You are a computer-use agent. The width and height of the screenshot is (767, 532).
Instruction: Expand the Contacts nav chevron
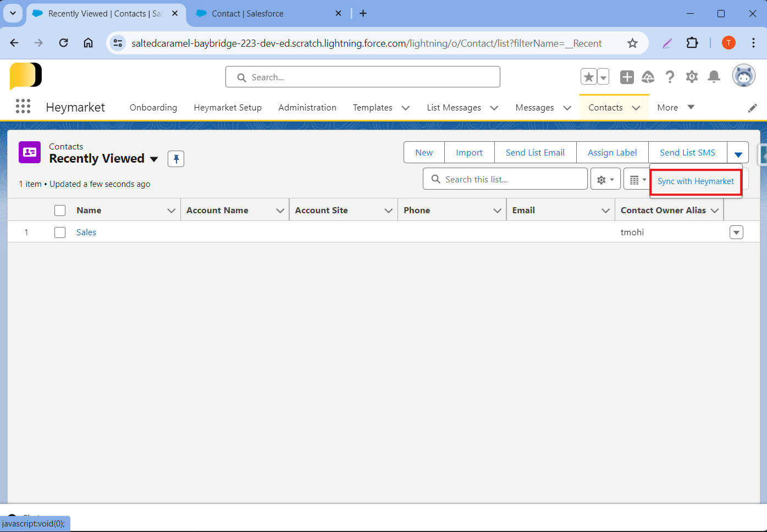coord(636,108)
